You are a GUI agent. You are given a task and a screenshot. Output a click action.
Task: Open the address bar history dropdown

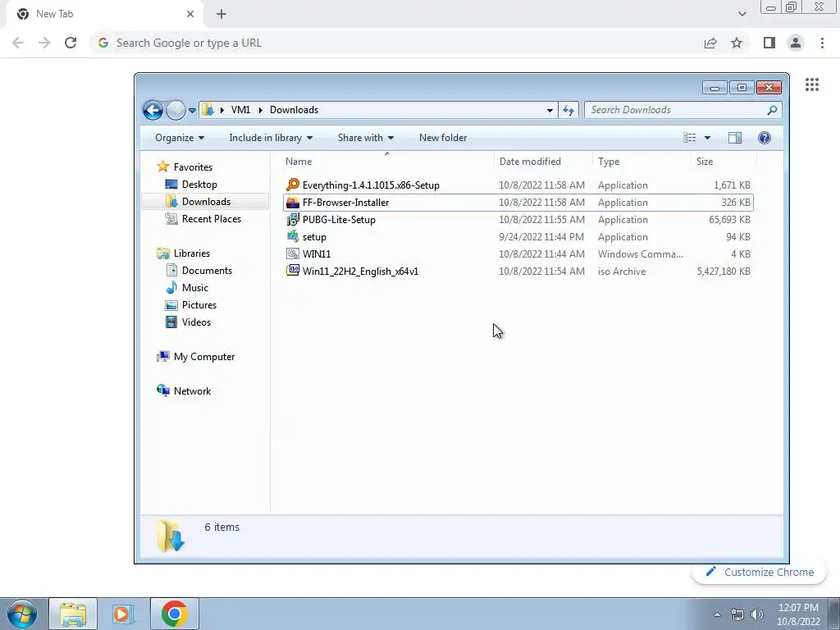click(x=550, y=111)
